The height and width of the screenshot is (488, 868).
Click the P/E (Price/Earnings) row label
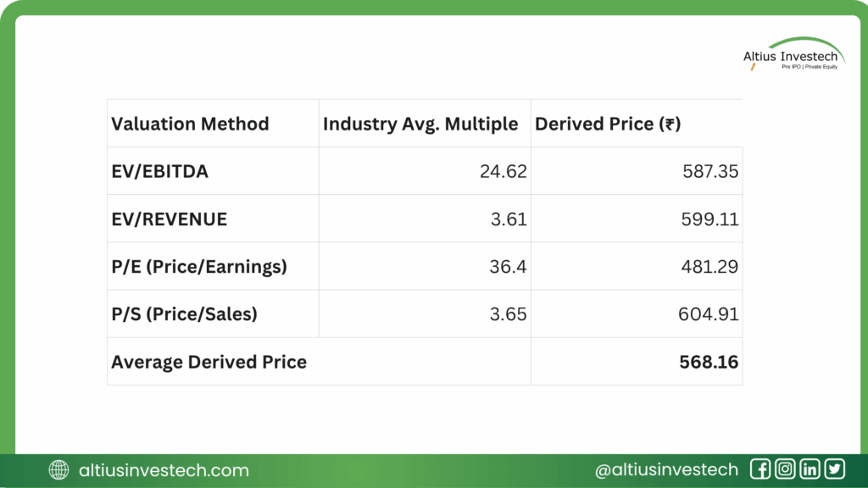coord(199,267)
